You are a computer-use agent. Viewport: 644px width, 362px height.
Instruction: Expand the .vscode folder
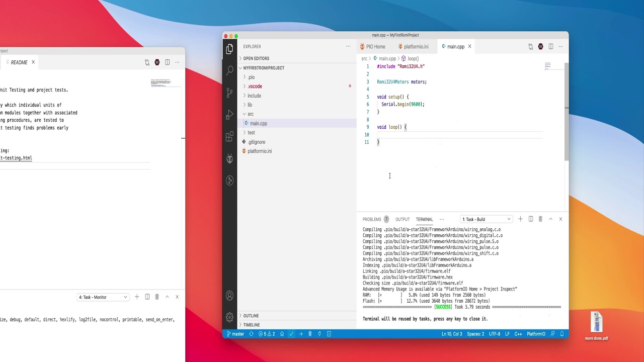pos(255,86)
